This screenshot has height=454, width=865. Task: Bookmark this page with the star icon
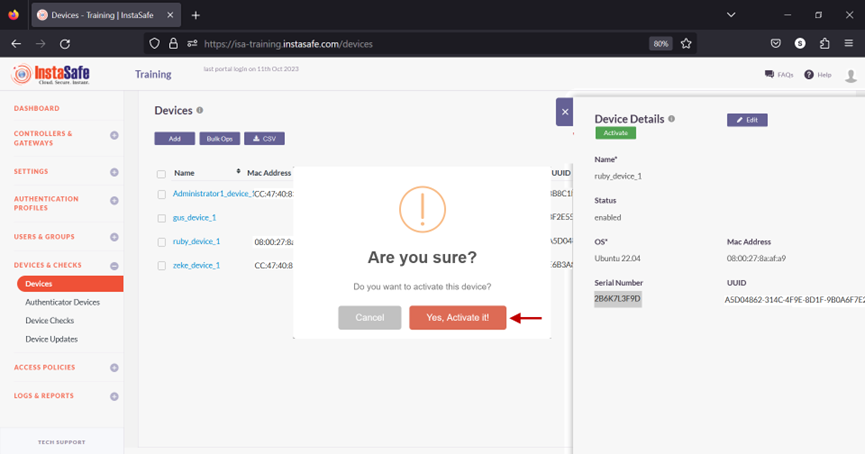[x=686, y=44]
